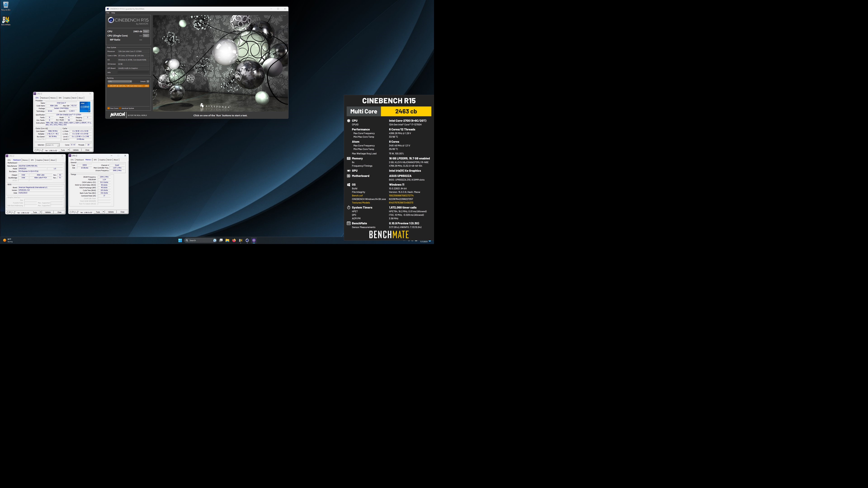
Task: Click the Core Speed value in CPU-Z
Action: pos(53,131)
